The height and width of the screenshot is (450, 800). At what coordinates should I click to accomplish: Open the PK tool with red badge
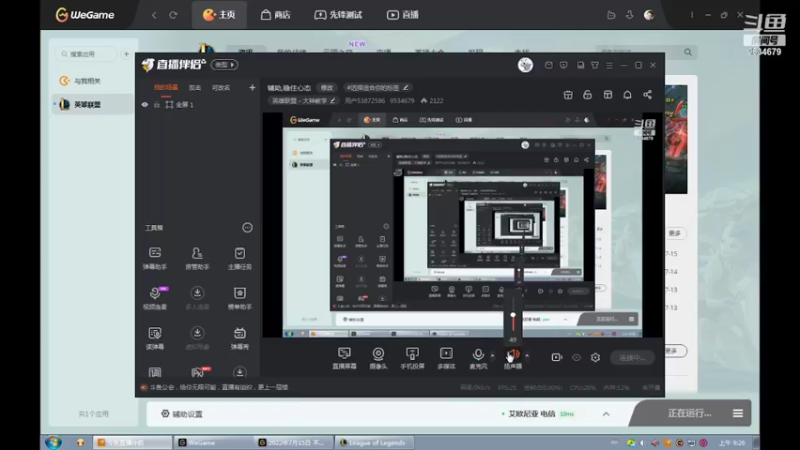click(x=199, y=372)
